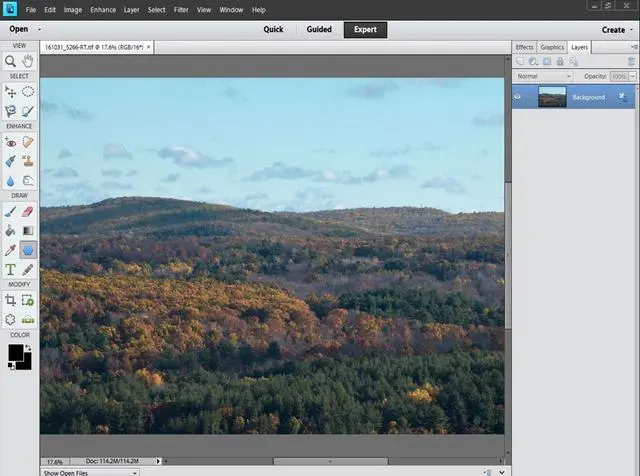Delete layer with trash icon
Screen dimensions: 640x476
pyautogui.click(x=631, y=62)
